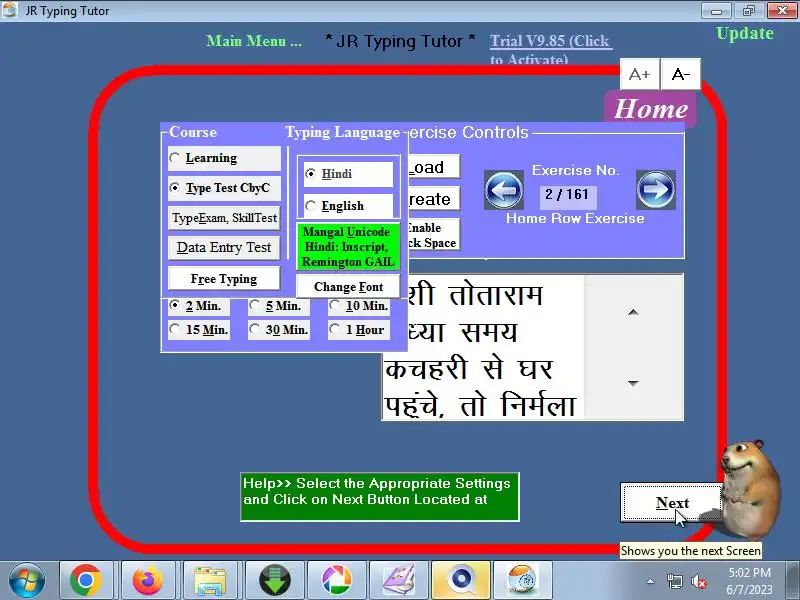Open blue disc media taskbar icon

click(x=461, y=580)
